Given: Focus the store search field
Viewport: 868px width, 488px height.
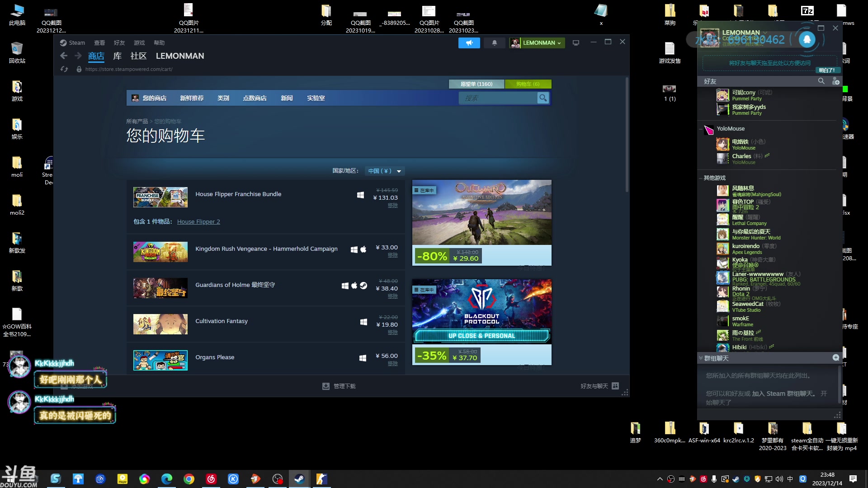Looking at the screenshot, I should coord(498,98).
